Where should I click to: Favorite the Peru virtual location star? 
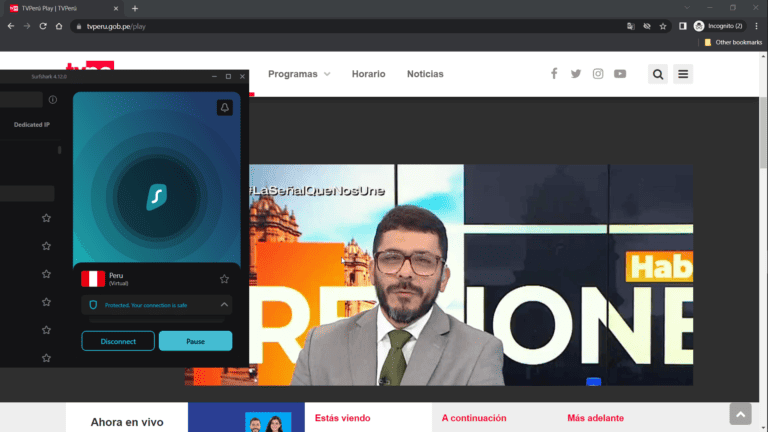pos(224,279)
